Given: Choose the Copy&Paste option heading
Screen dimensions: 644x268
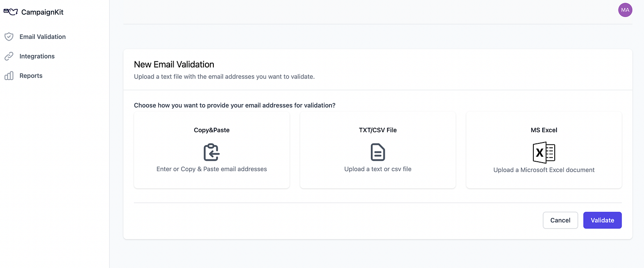Looking at the screenshot, I should click(212, 130).
